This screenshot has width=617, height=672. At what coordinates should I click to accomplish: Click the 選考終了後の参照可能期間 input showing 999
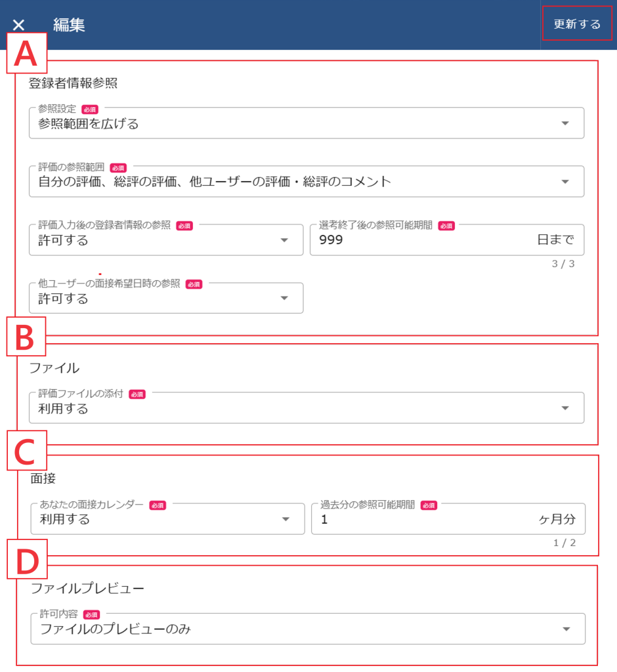420,240
